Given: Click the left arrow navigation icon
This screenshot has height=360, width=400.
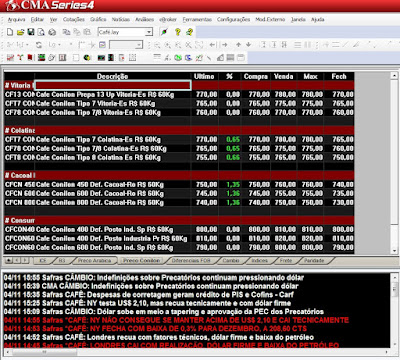Looking at the screenshot, I should [x=213, y=45].
